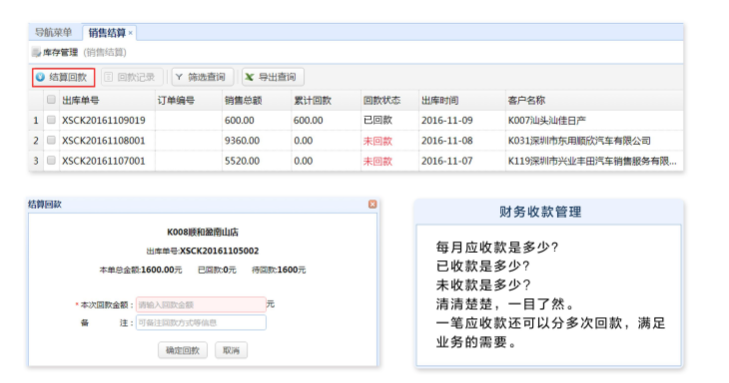Click customer K119深圳市兴业丰田汽车销售服务有限
This screenshot has width=729, height=383.
tap(592, 161)
